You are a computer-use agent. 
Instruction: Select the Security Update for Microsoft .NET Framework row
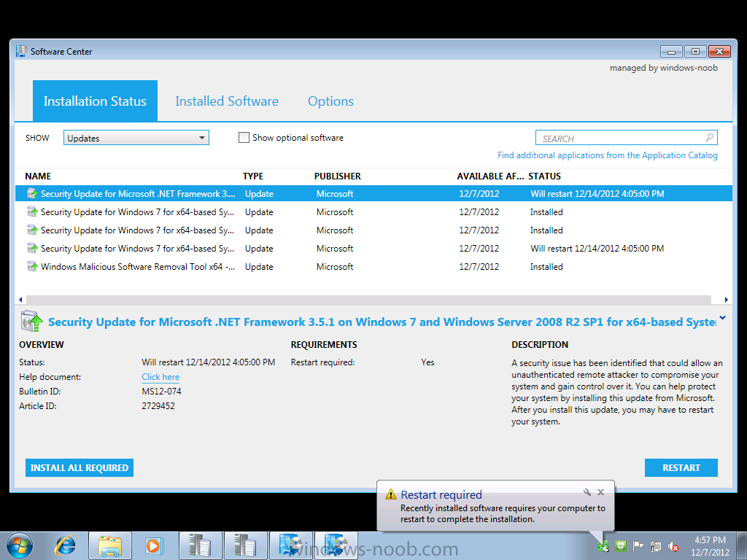pos(373,193)
